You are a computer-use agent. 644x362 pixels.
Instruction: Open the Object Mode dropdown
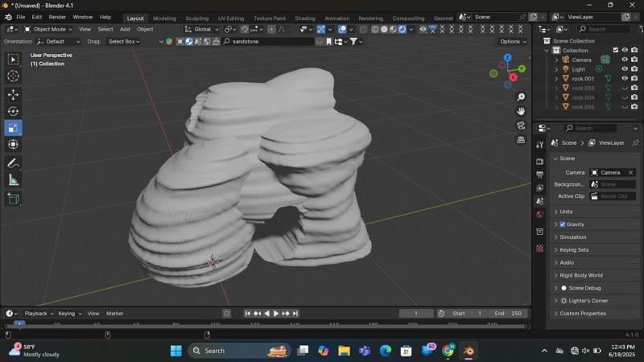[x=49, y=29]
